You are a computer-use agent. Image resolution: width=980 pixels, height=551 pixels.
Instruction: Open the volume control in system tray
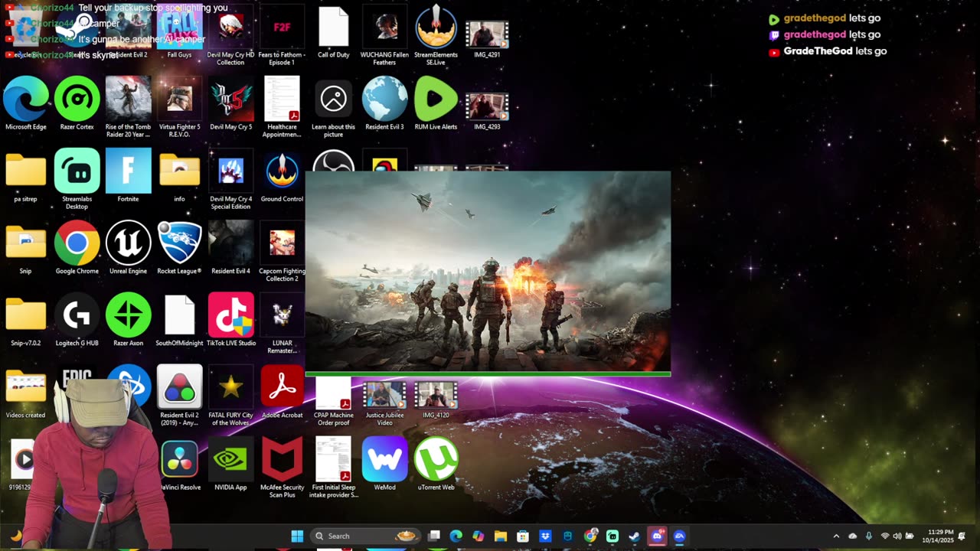tap(897, 536)
